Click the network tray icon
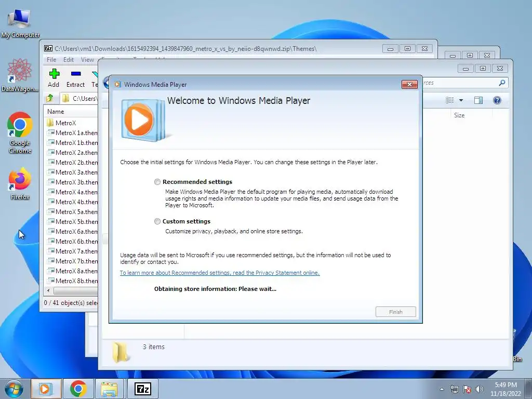Viewport: 532px width, 399px height. (x=454, y=389)
